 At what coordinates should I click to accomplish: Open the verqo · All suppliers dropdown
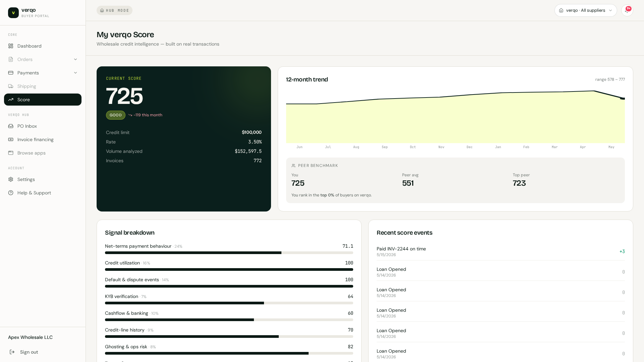(x=586, y=10)
